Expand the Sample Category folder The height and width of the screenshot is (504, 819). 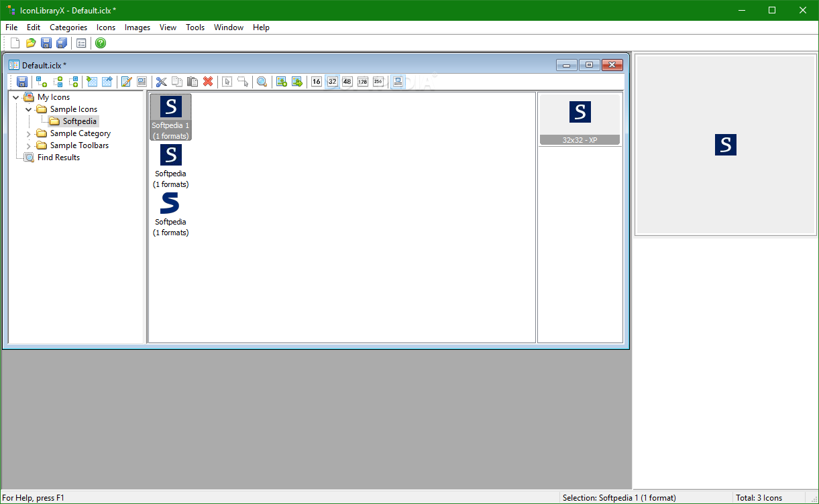(28, 133)
